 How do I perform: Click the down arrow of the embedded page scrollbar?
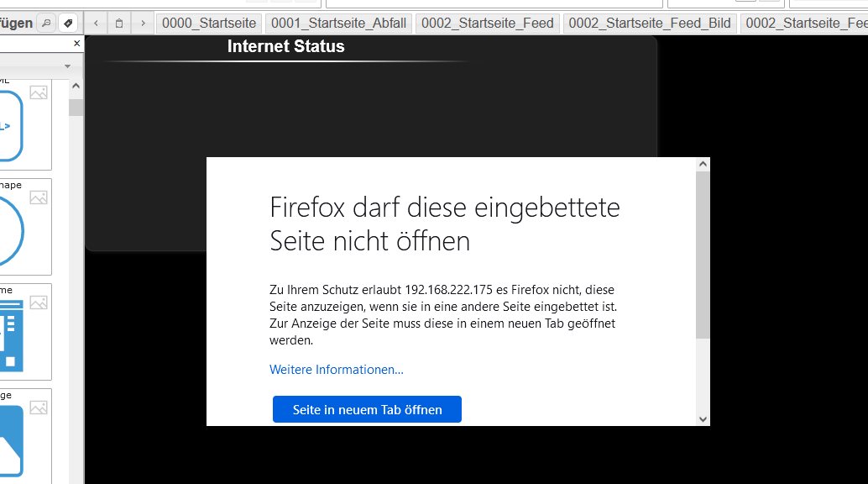[703, 419]
